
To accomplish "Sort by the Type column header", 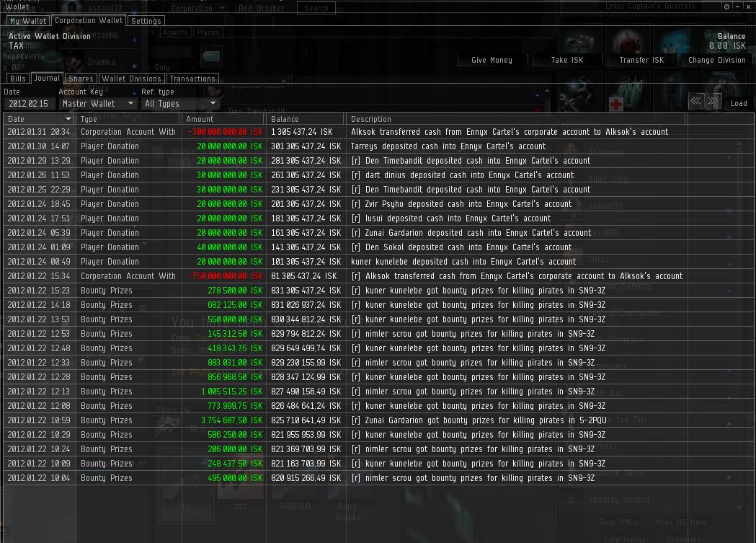I will (129, 119).
